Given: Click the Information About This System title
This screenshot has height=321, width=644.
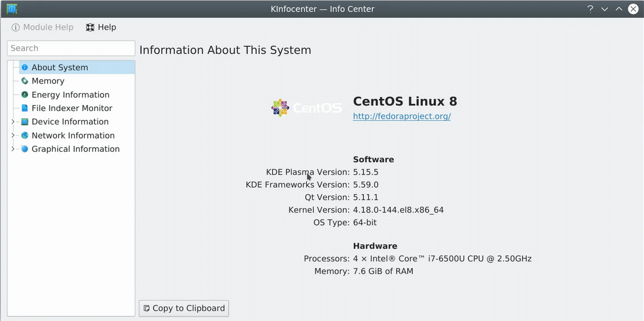Looking at the screenshot, I should [x=225, y=50].
